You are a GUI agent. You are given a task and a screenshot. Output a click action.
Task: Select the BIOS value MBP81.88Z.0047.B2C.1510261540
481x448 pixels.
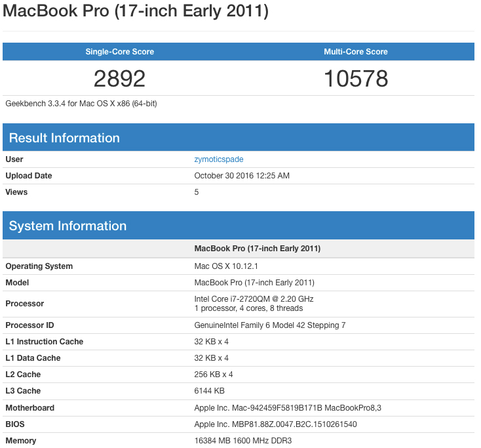pyautogui.click(x=275, y=424)
